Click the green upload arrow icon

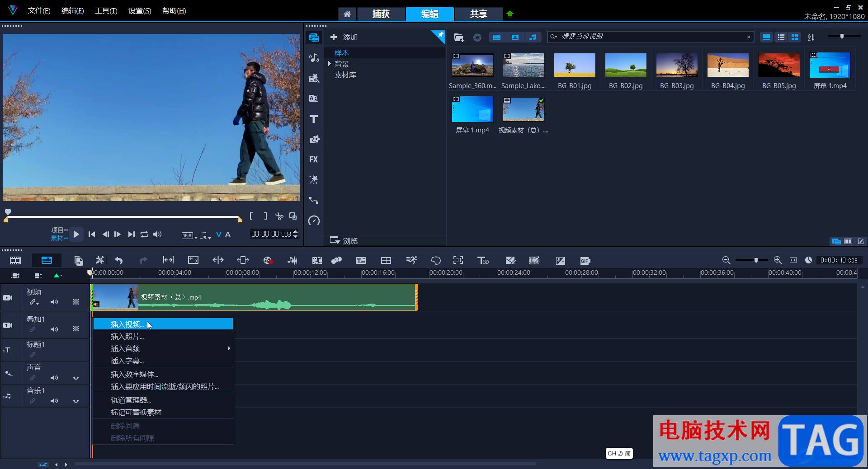tap(510, 14)
